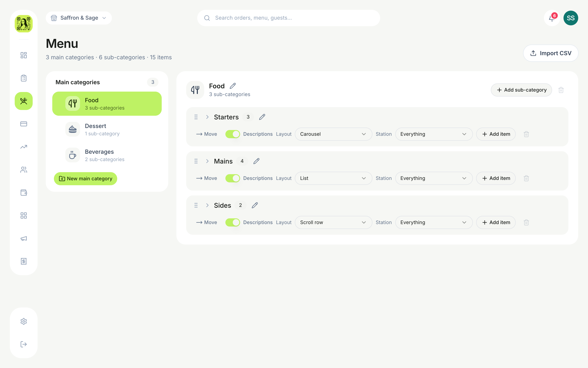Open Mains Layout dropdown showing List

333,178
